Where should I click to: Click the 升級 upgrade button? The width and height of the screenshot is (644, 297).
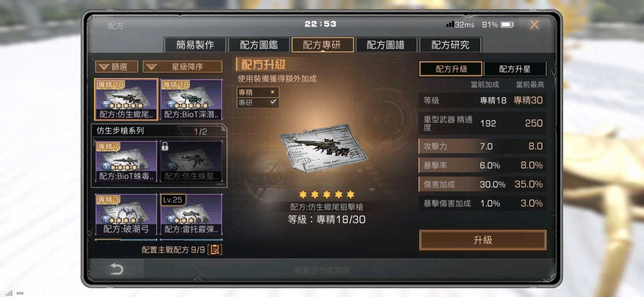(483, 240)
